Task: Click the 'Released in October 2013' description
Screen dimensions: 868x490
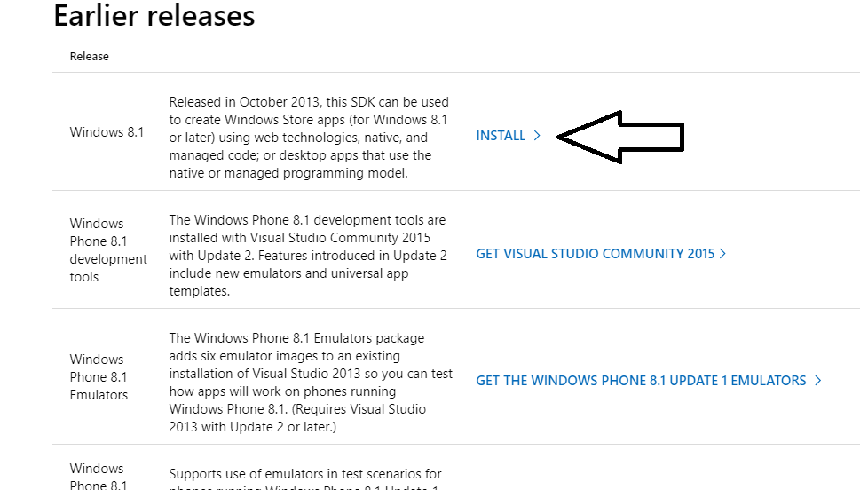Action: (x=309, y=138)
